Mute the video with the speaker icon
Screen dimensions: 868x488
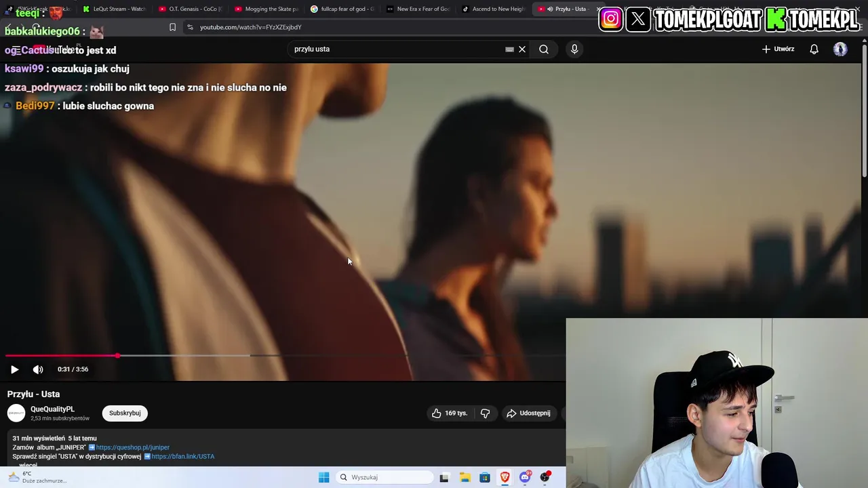[38, 369]
